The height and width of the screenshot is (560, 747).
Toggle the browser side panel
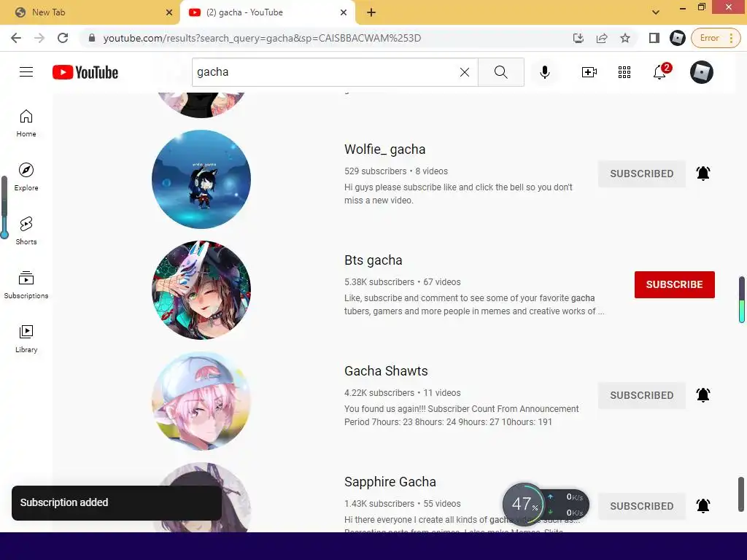(x=654, y=38)
